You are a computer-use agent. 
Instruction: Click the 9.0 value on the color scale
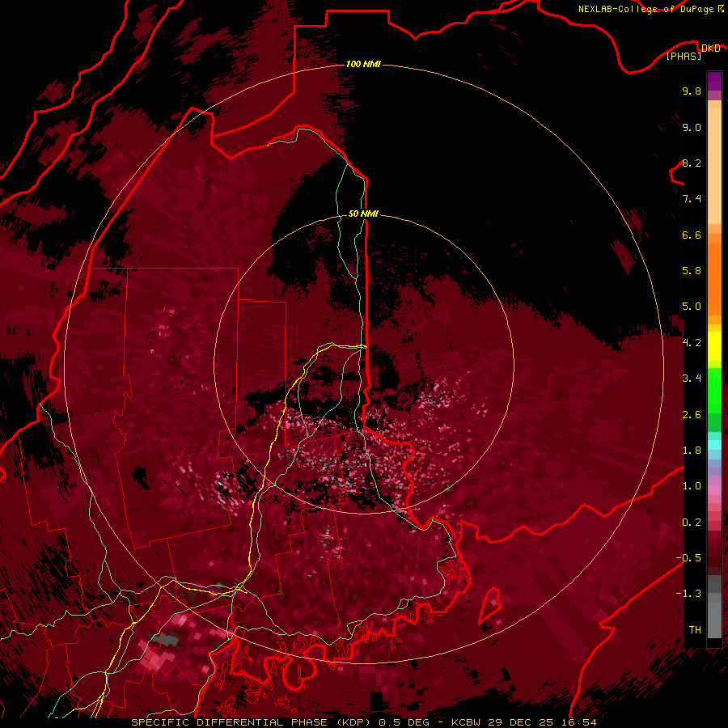tap(692, 127)
